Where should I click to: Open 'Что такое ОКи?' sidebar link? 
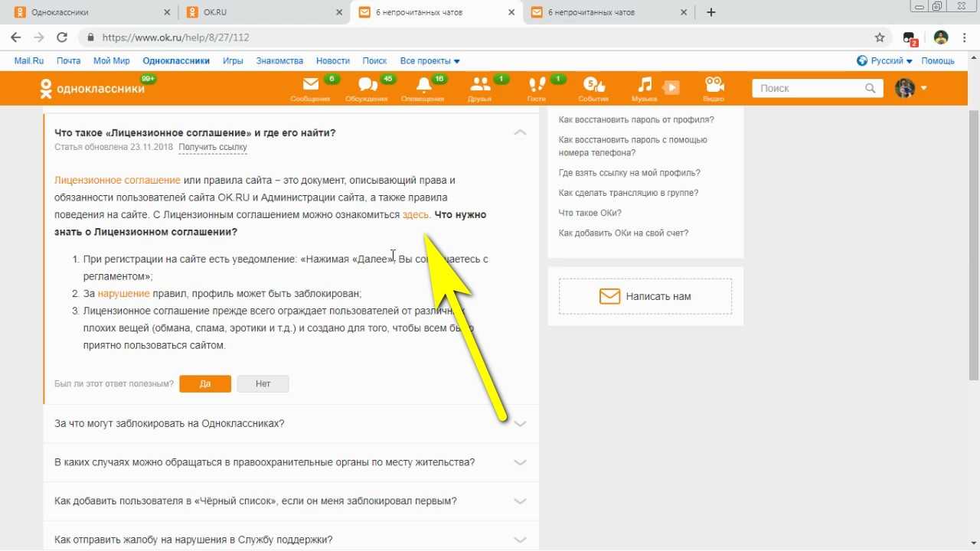[x=590, y=213]
